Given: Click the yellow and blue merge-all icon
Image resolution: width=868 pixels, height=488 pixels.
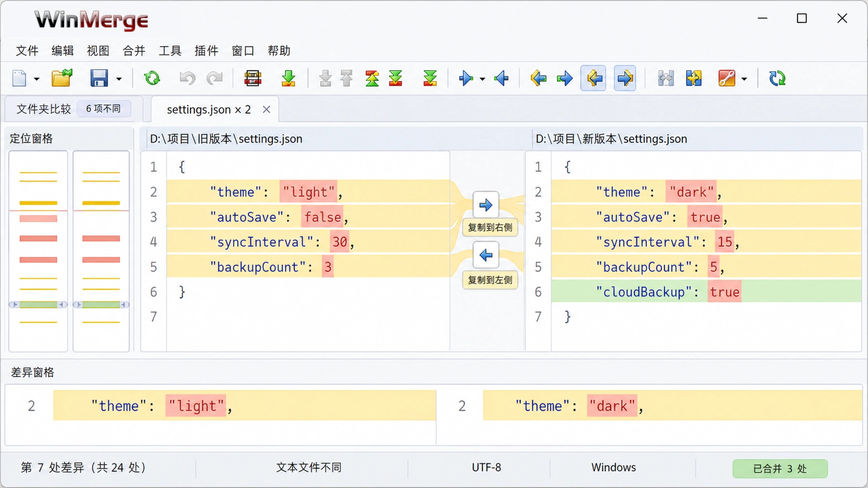Looking at the screenshot, I should tap(693, 78).
